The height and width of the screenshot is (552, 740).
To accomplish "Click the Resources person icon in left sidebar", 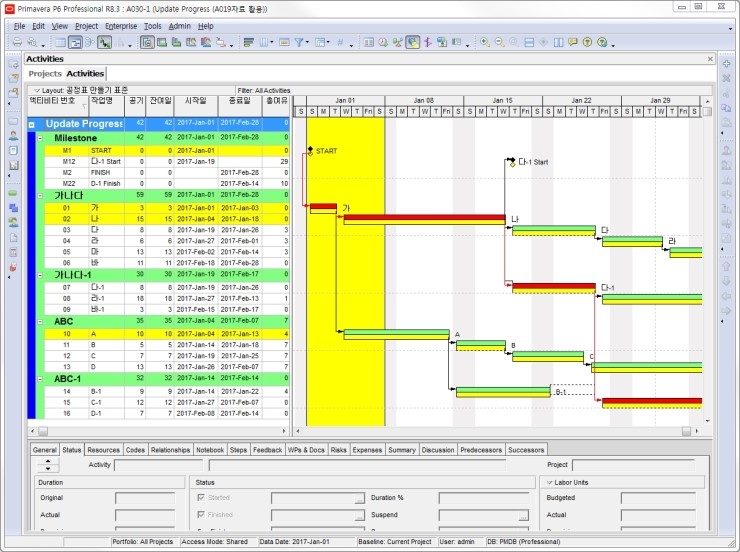I will pyautogui.click(x=13, y=135).
